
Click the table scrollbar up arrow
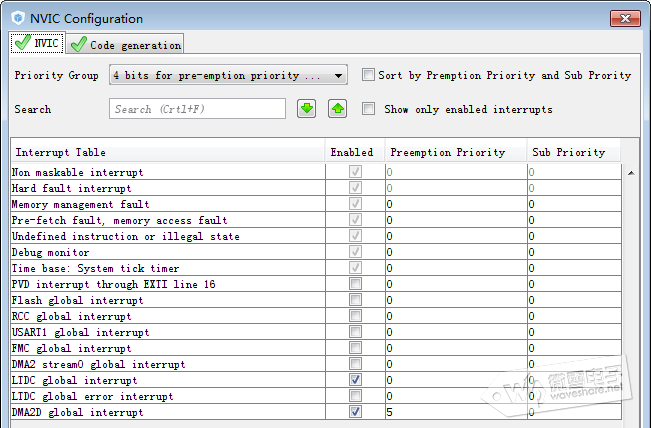pos(630,173)
